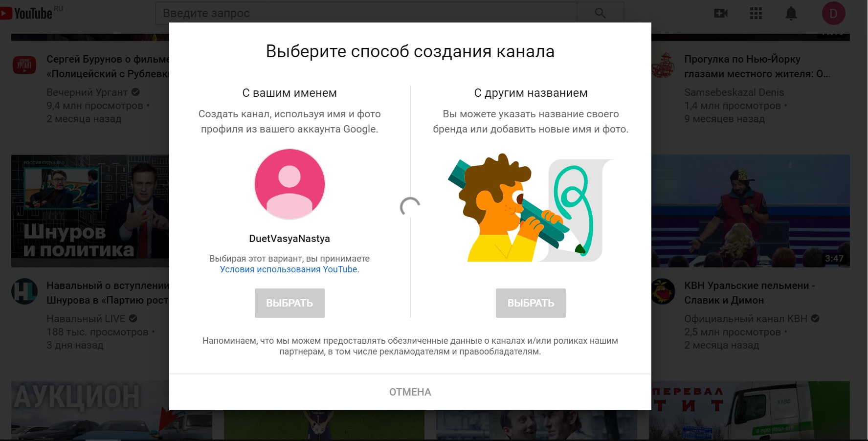Image resolution: width=868 pixels, height=441 pixels.
Task: Click the "С другим названием" heading
Action: (531, 93)
